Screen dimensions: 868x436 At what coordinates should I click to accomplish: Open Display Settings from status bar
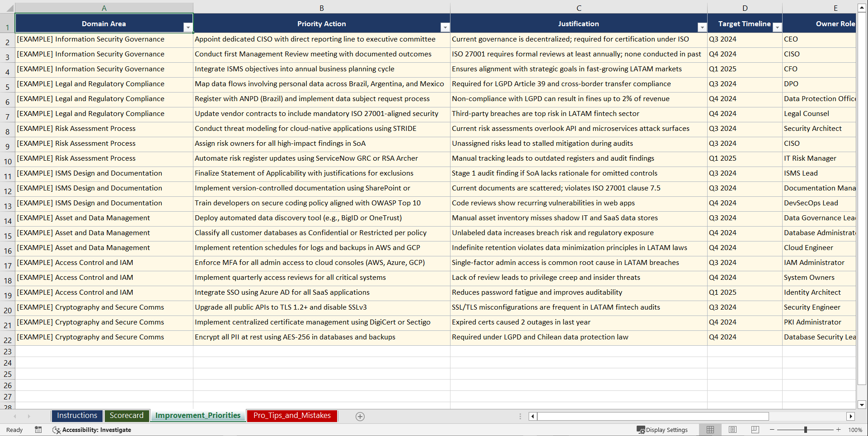click(x=662, y=430)
